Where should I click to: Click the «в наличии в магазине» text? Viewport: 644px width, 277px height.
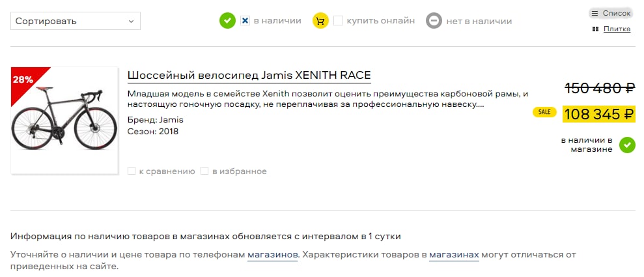point(587,145)
